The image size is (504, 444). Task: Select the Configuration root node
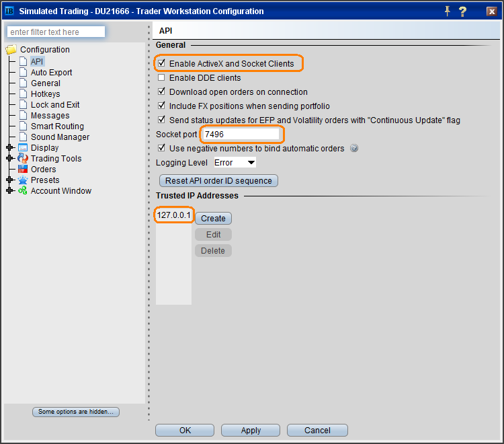point(45,50)
